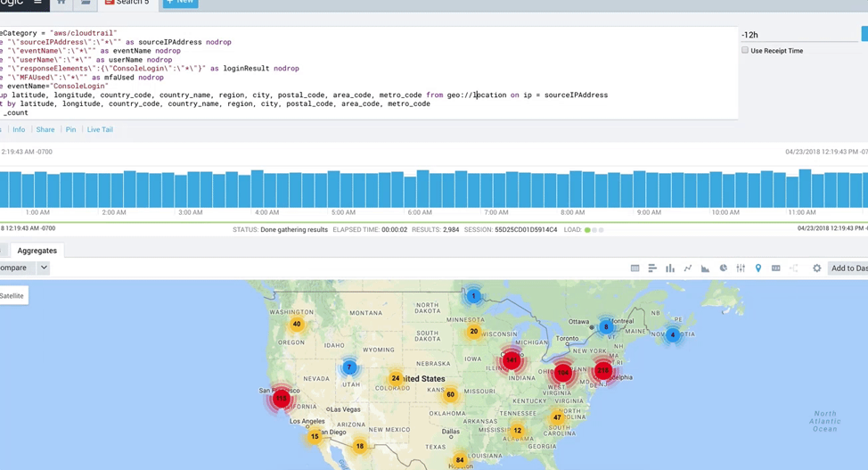Select the box plot chart icon
This screenshot has width=868, height=470.
(741, 268)
